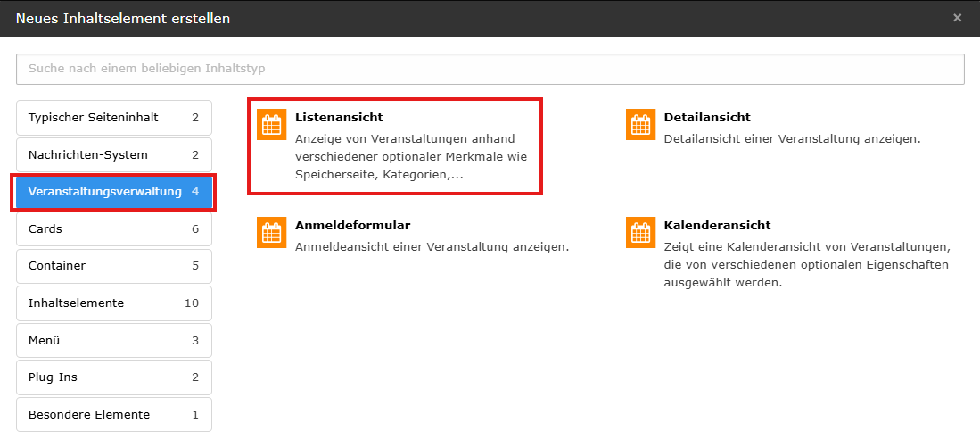This screenshot has width=980, height=448.
Task: Pick the Anmeldeformular title link
Action: pyautogui.click(x=352, y=226)
